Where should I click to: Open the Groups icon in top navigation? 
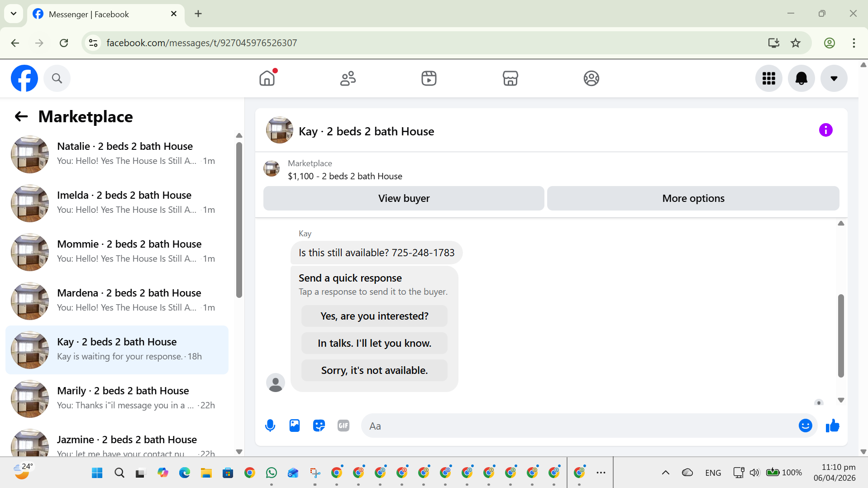pos(591,78)
